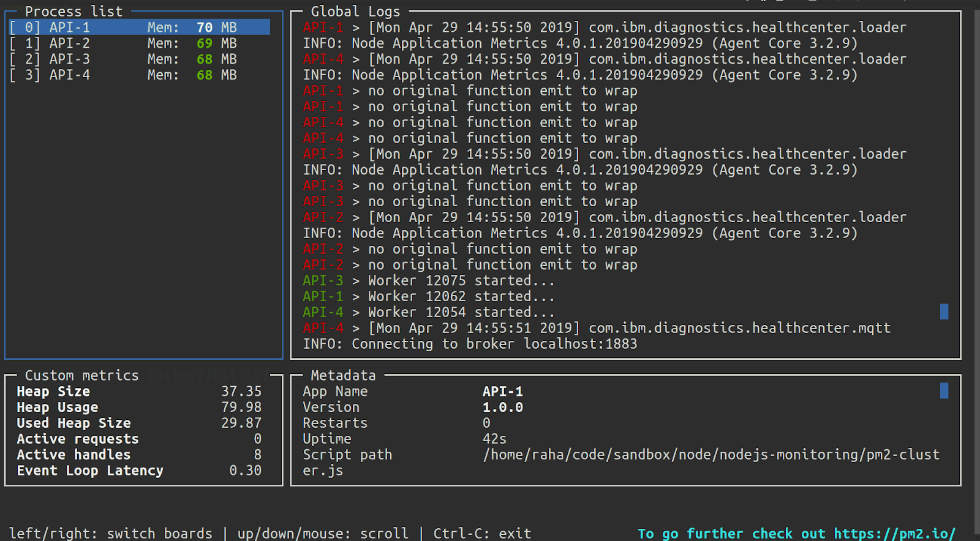Click the Used Heap Size label
This screenshot has width=980, height=541.
(73, 423)
